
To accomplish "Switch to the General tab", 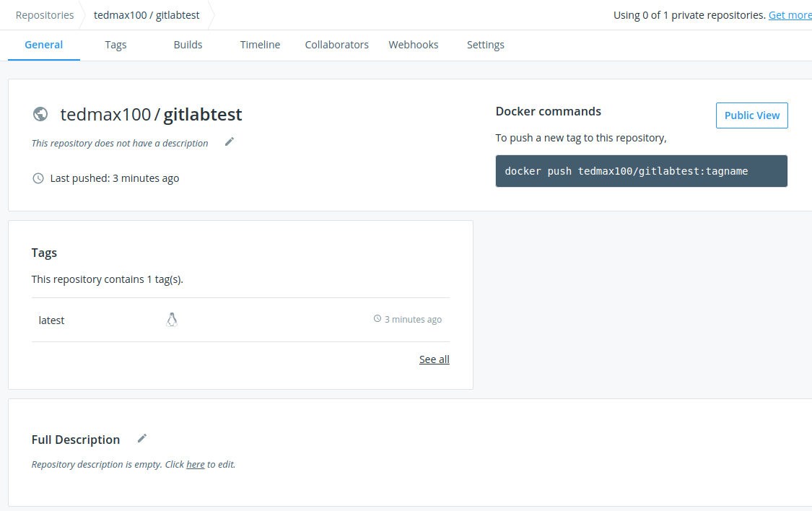I will coord(44,45).
